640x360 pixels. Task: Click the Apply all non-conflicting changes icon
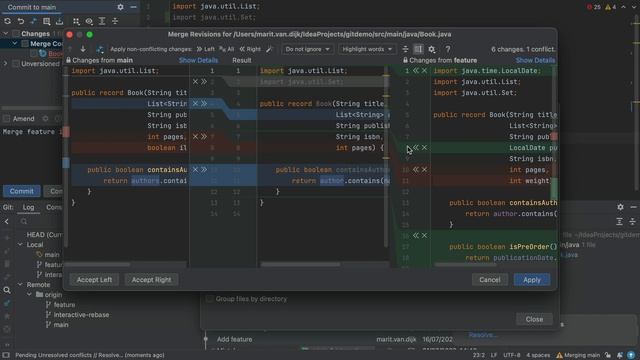(100, 49)
